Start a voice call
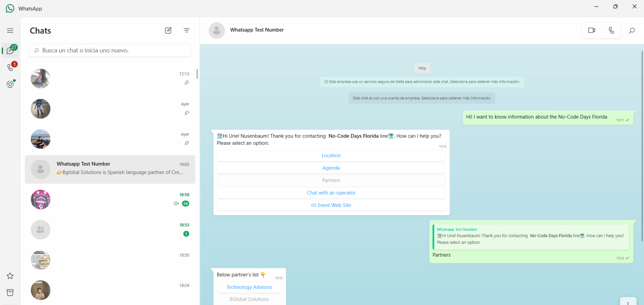The image size is (644, 305). point(611,30)
